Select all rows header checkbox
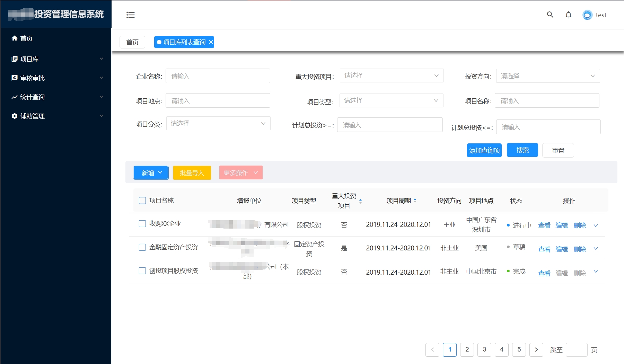The image size is (624, 364). [x=142, y=201]
